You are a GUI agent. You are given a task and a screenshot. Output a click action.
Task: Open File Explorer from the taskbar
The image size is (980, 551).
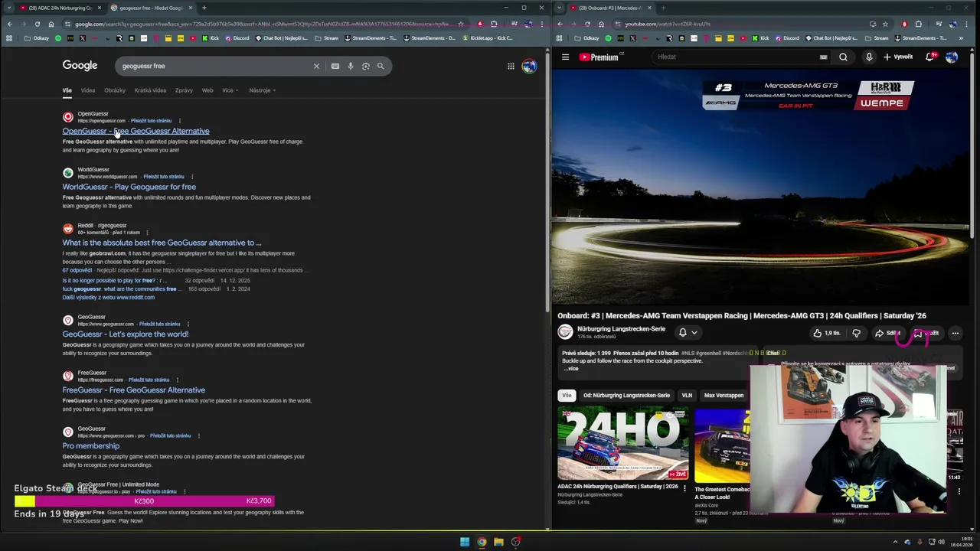click(498, 542)
